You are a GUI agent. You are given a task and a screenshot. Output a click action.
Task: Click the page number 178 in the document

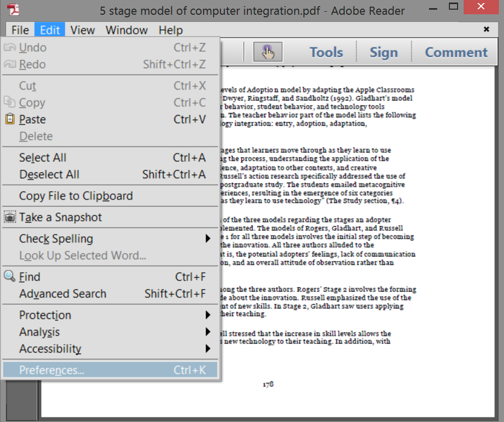tap(268, 384)
